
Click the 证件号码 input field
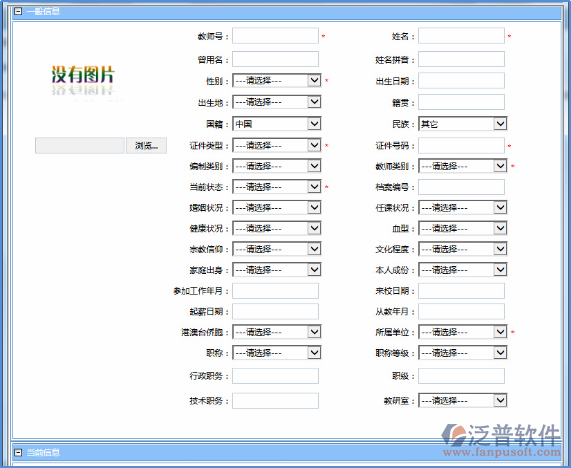pyautogui.click(x=461, y=145)
